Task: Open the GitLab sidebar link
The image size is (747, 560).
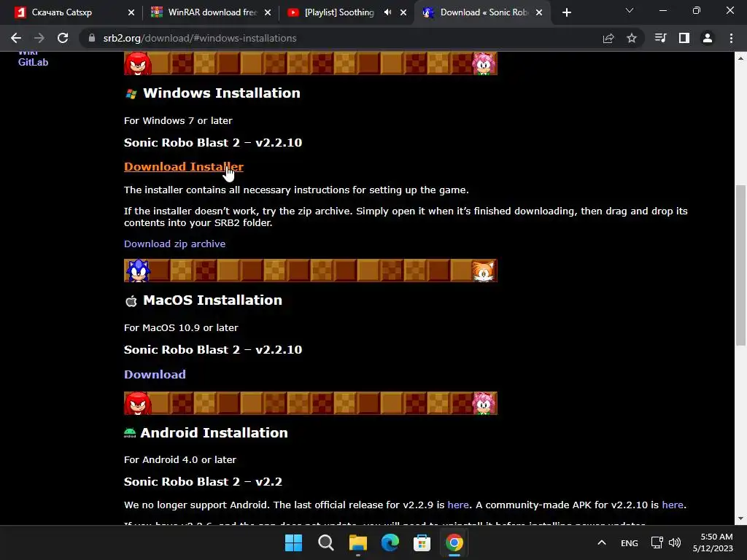Action: click(33, 62)
